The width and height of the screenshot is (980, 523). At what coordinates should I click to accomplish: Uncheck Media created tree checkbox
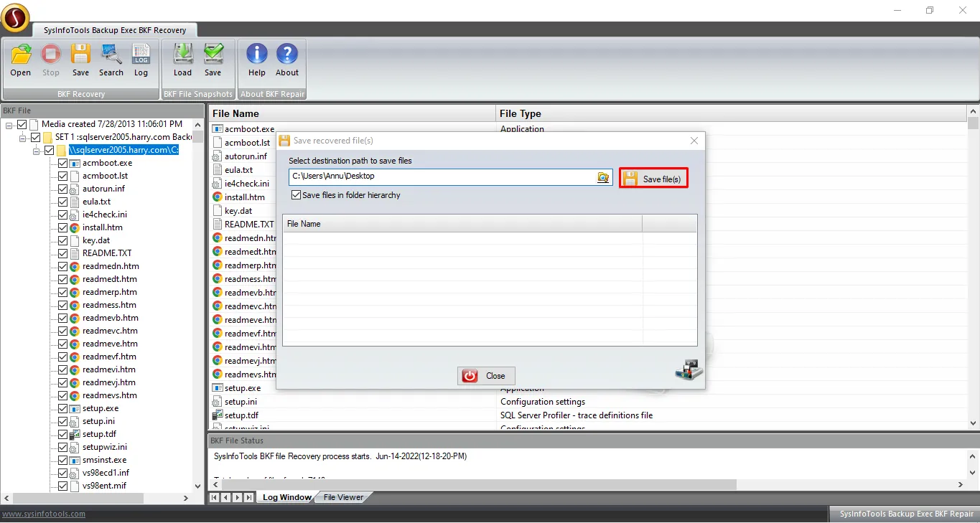point(22,124)
